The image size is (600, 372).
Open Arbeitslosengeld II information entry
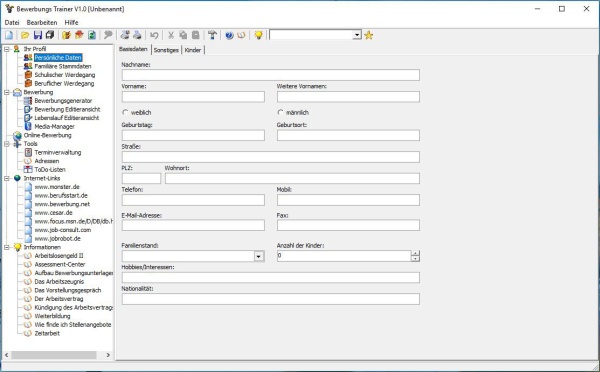coord(59,256)
